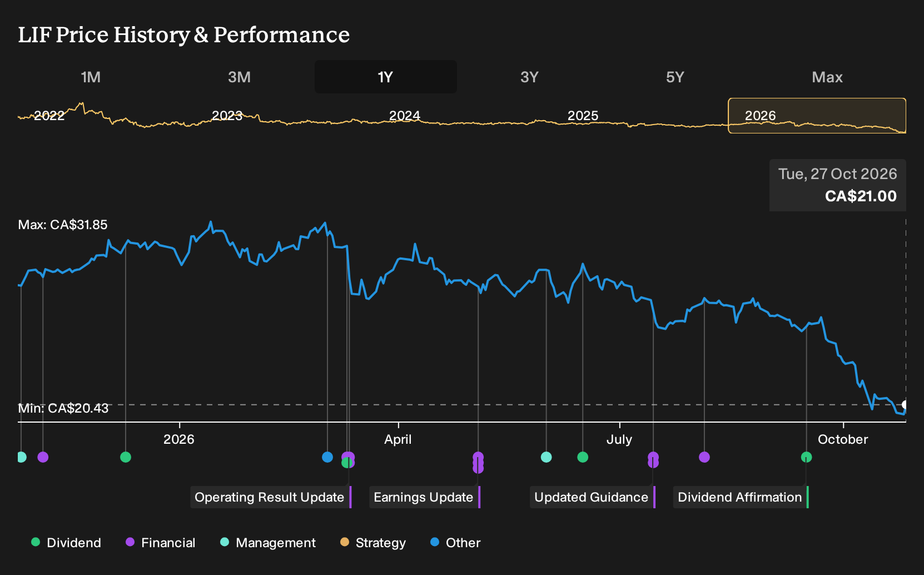
Task: Click the highlighted 2026 range selector window
Action: coord(817,116)
